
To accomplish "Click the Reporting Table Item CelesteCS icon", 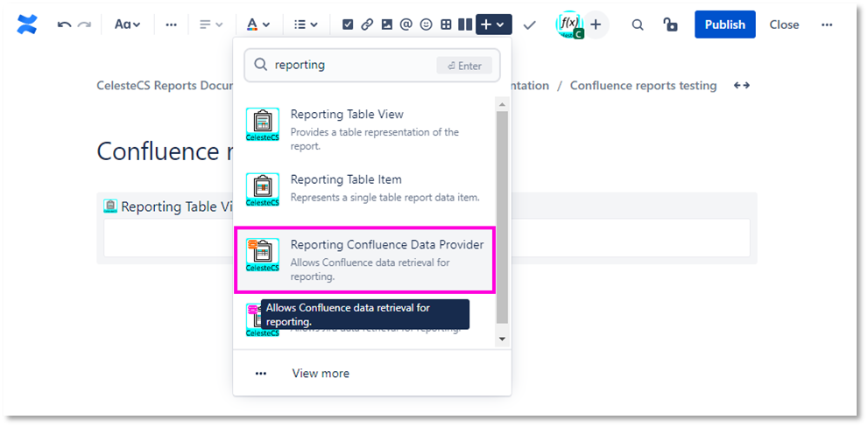I will pos(263,190).
